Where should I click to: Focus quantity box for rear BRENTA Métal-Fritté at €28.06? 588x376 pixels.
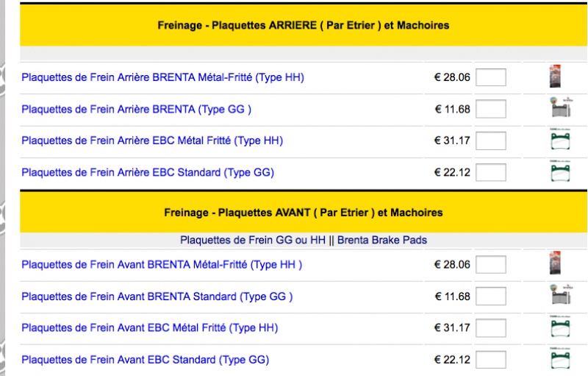point(491,77)
